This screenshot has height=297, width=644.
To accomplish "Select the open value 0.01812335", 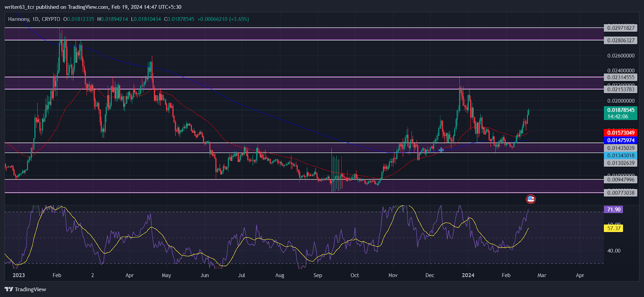I will (80, 19).
